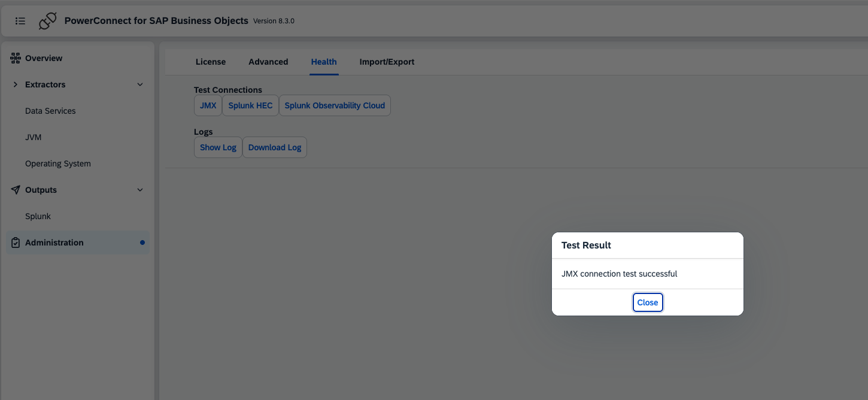Image resolution: width=868 pixels, height=400 pixels.
Task: Expand Extractors using the left arrow
Action: click(x=16, y=84)
